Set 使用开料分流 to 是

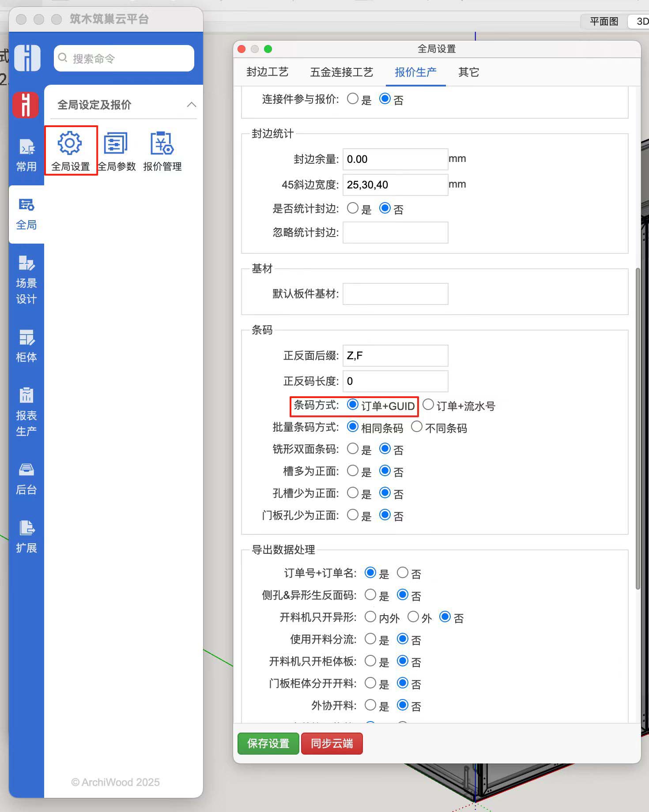click(x=370, y=639)
